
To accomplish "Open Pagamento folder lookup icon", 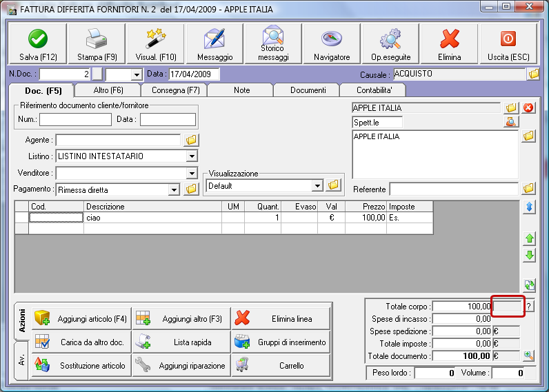I will coord(191,189).
